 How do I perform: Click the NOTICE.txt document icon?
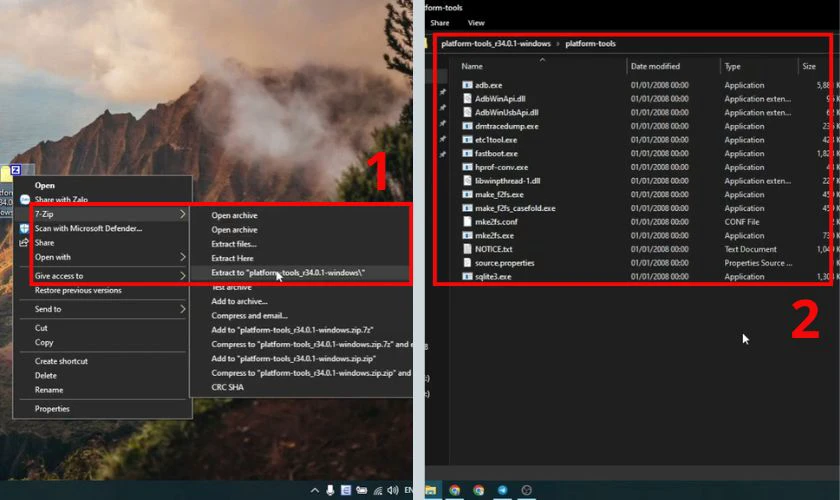click(x=467, y=249)
